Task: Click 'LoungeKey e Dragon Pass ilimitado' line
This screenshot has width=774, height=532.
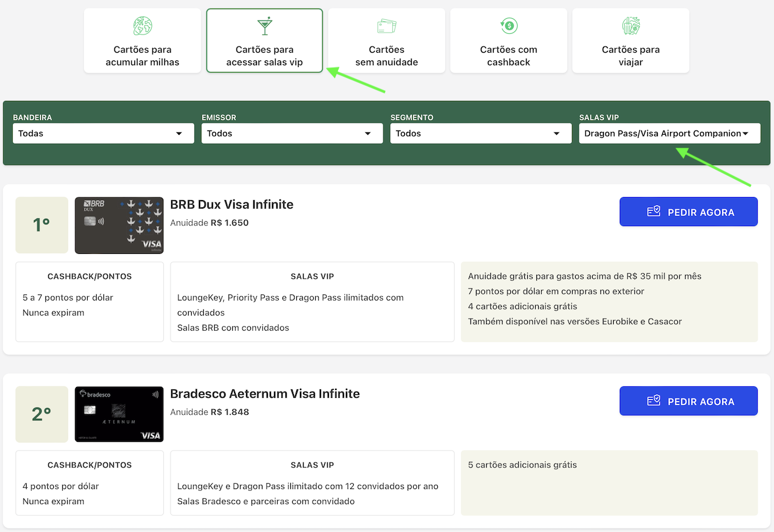Action: tap(308, 486)
